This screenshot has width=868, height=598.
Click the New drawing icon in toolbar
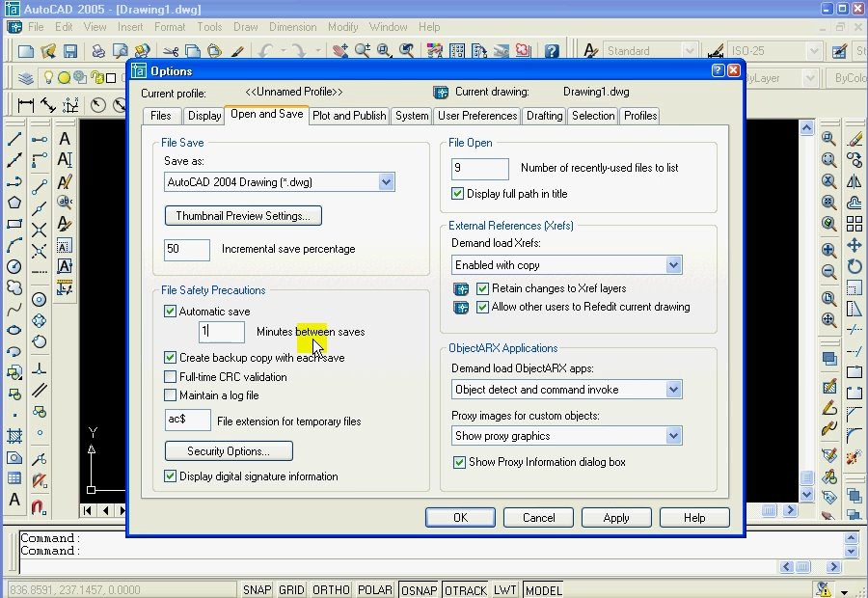(26, 51)
